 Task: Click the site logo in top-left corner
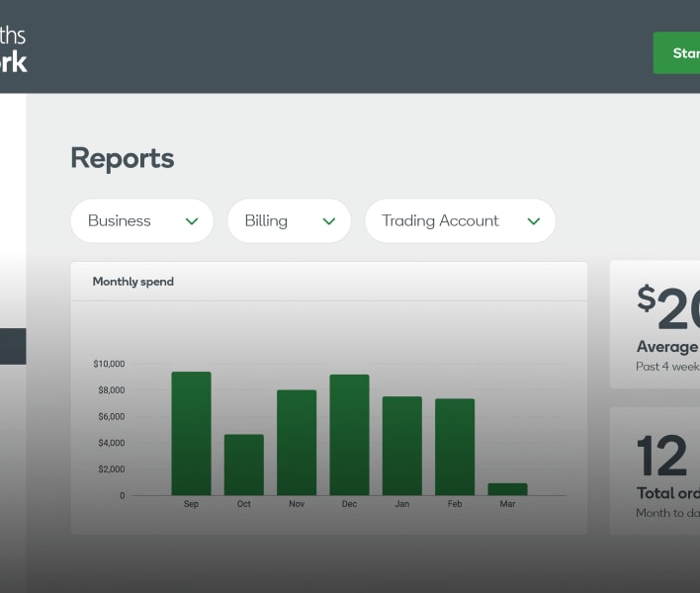(14, 48)
